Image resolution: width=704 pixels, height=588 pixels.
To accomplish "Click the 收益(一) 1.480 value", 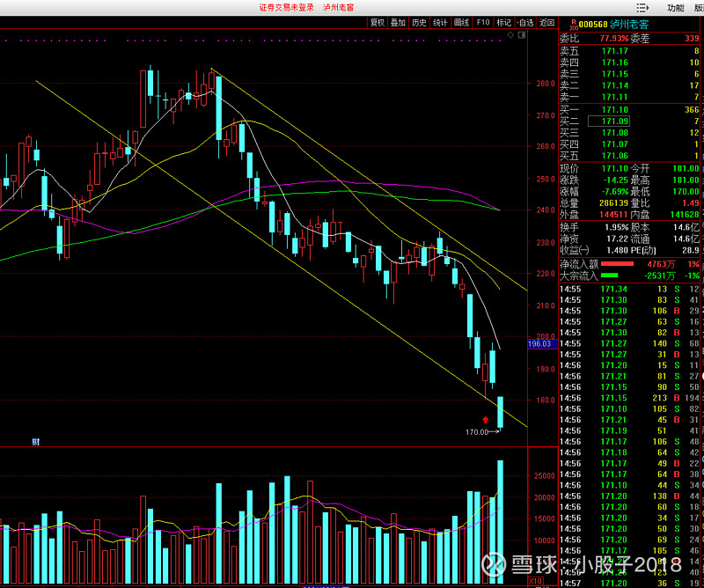I will pyautogui.click(x=618, y=251).
